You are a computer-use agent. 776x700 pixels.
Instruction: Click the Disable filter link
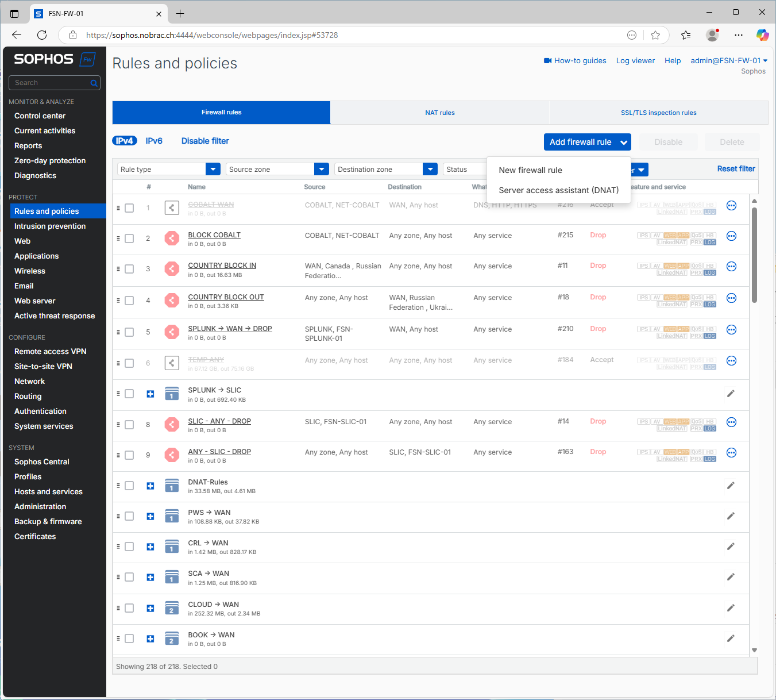pos(205,141)
